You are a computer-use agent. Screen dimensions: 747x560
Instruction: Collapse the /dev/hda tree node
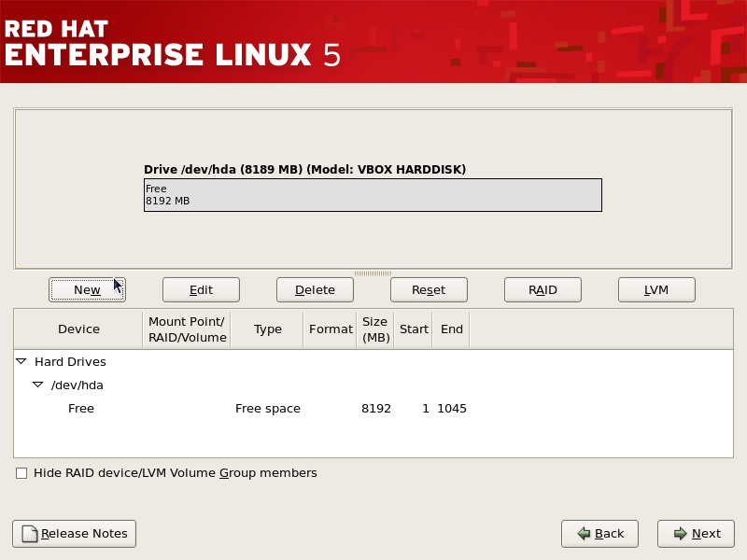click(37, 385)
